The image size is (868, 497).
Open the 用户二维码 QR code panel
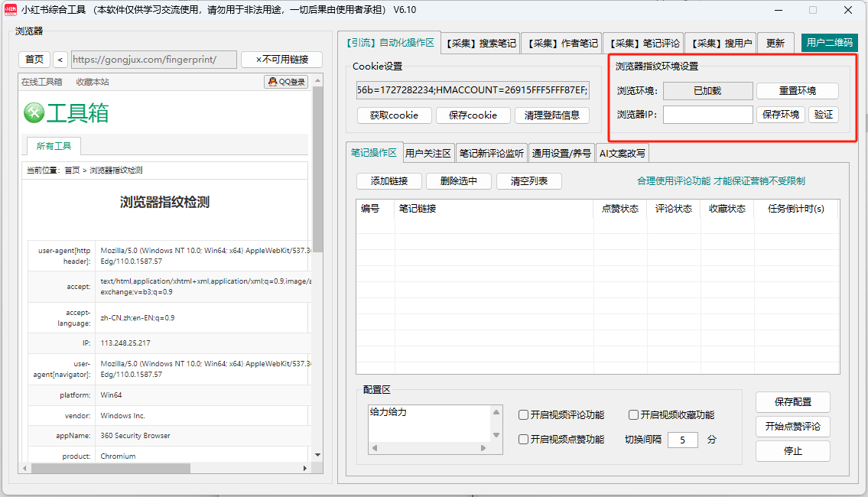[829, 43]
